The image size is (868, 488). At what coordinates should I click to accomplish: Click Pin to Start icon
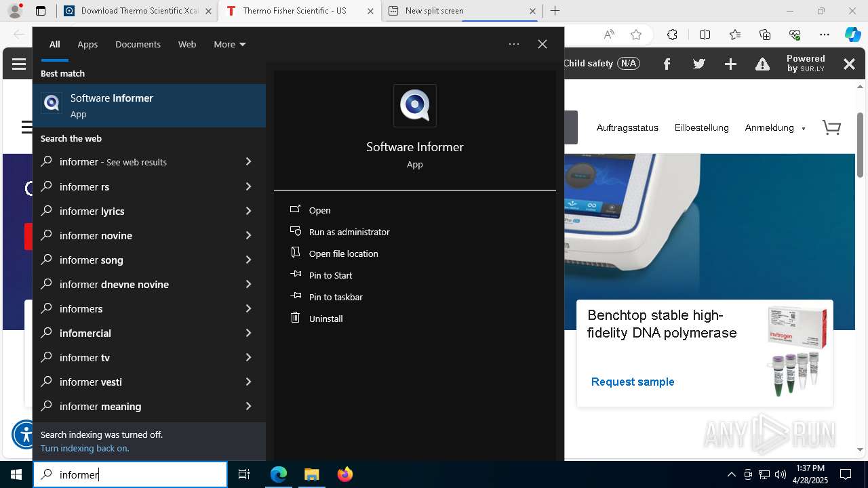point(295,274)
